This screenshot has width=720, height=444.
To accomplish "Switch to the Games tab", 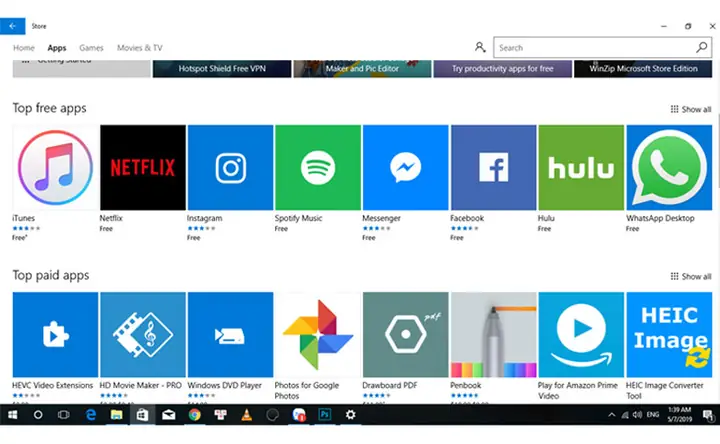I will click(91, 48).
